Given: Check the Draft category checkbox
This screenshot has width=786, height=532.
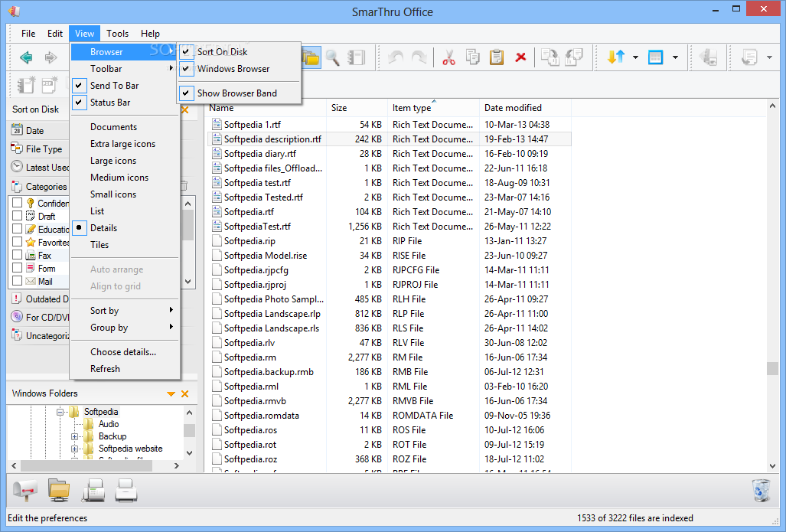Looking at the screenshot, I should (x=17, y=216).
